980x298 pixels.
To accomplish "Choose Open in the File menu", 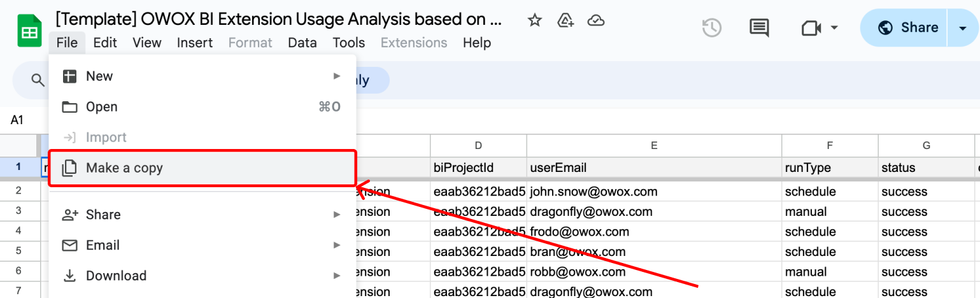I will (202, 107).
